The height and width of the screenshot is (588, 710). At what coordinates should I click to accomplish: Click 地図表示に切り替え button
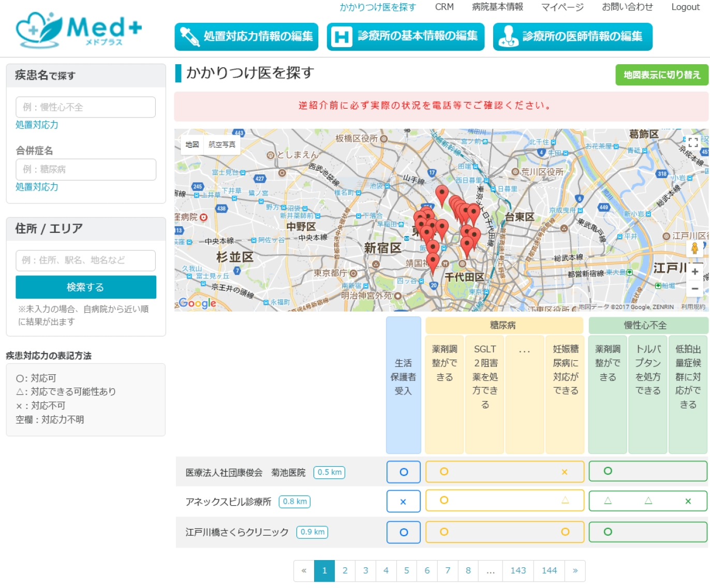[x=662, y=75]
